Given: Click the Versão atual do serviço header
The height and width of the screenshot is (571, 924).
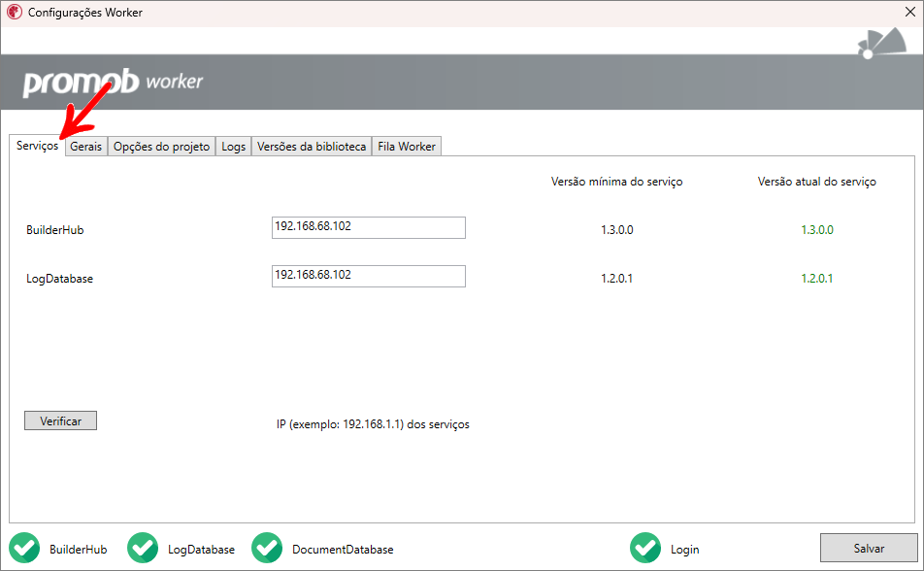Looking at the screenshot, I should point(817,182).
